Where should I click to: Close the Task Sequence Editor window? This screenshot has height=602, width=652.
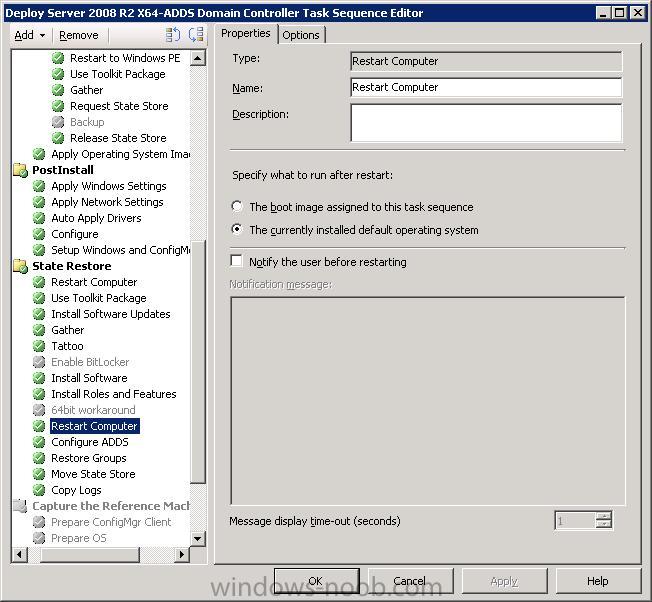637,13
